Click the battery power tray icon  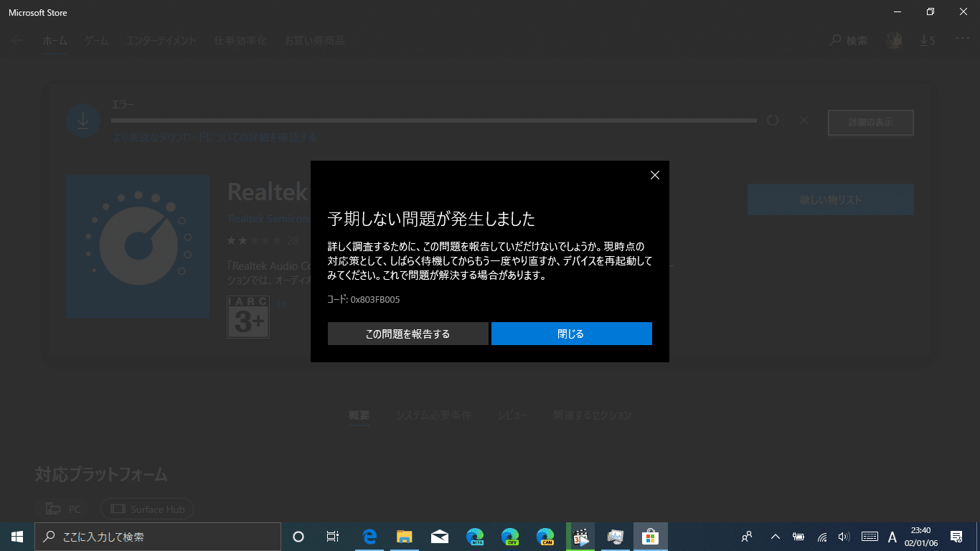[x=798, y=537]
